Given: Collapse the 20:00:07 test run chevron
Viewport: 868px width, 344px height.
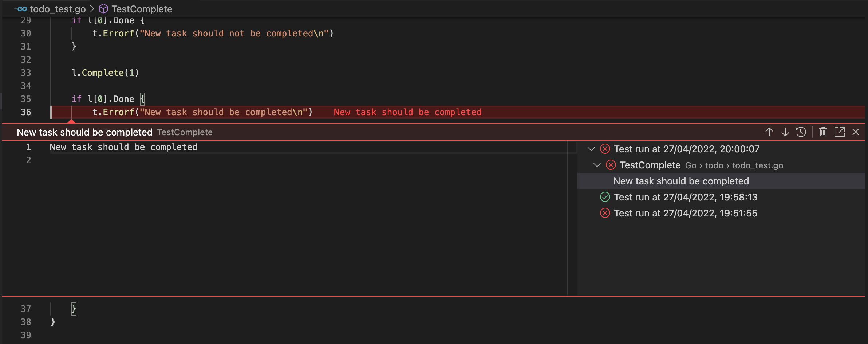Looking at the screenshot, I should click(x=591, y=149).
